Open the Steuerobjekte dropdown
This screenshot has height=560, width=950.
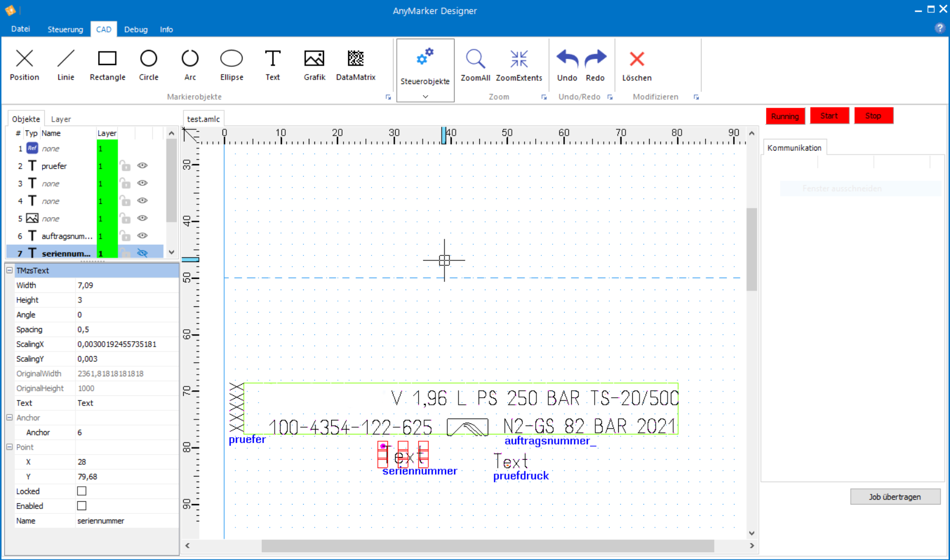425,96
